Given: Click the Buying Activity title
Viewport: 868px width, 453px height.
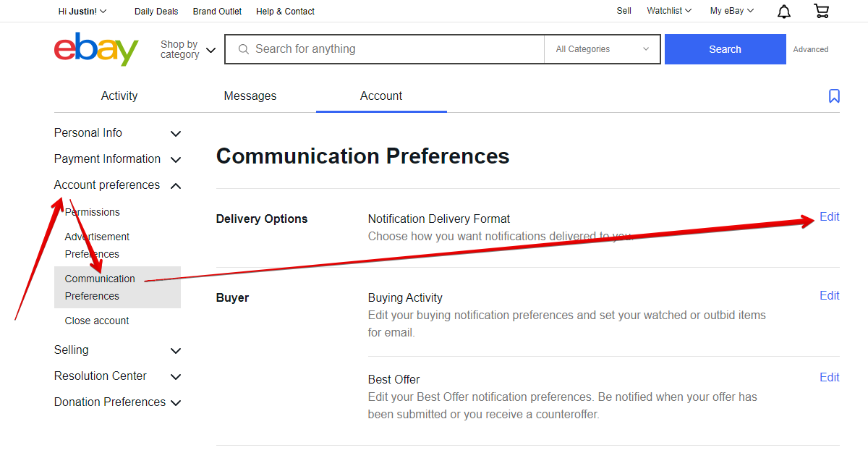Looking at the screenshot, I should pos(405,298).
